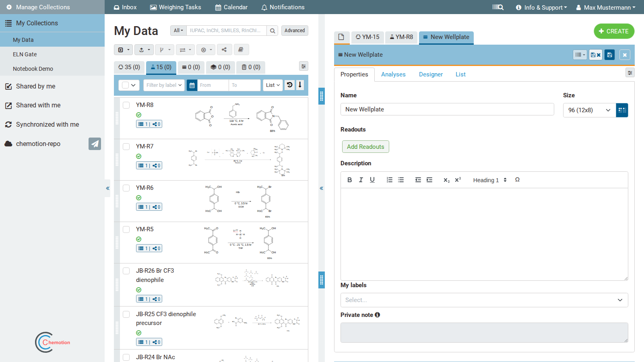
Task: Click the Private note text area
Action: coord(484,333)
